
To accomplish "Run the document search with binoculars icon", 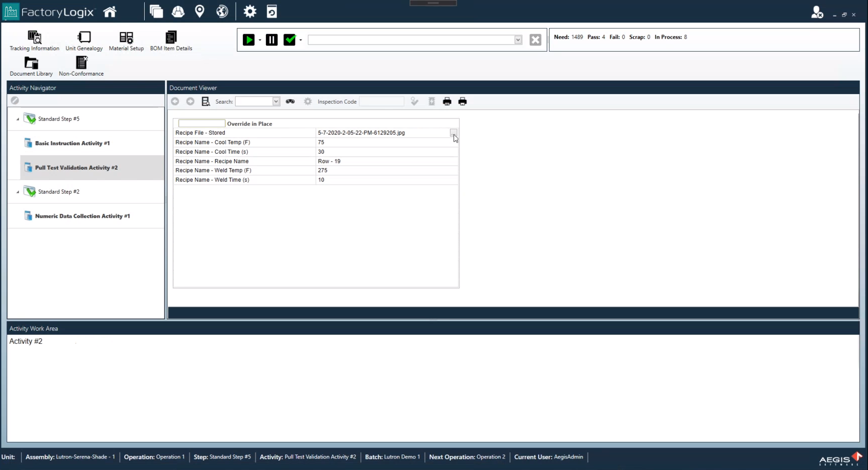I will tap(290, 101).
